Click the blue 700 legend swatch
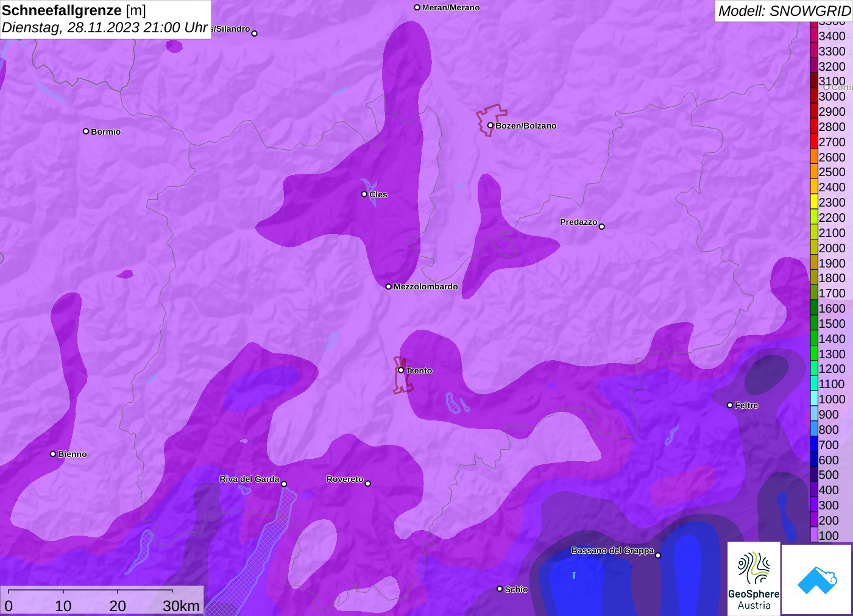 click(x=814, y=445)
